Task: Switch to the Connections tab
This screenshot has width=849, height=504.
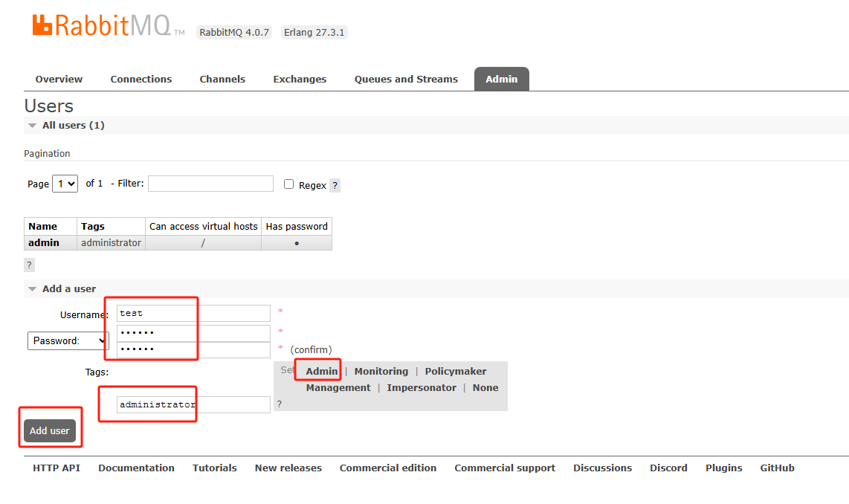Action: (x=141, y=79)
